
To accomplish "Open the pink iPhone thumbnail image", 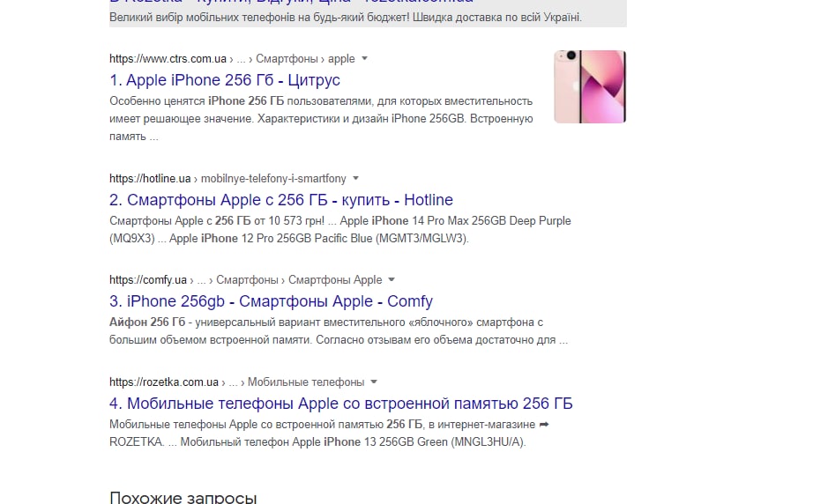I will (590, 86).
